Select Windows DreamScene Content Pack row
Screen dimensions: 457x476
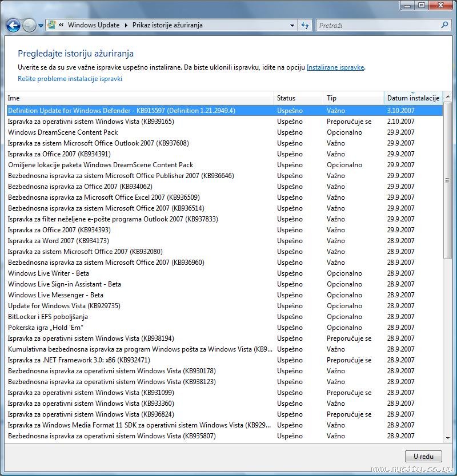pyautogui.click(x=225, y=132)
